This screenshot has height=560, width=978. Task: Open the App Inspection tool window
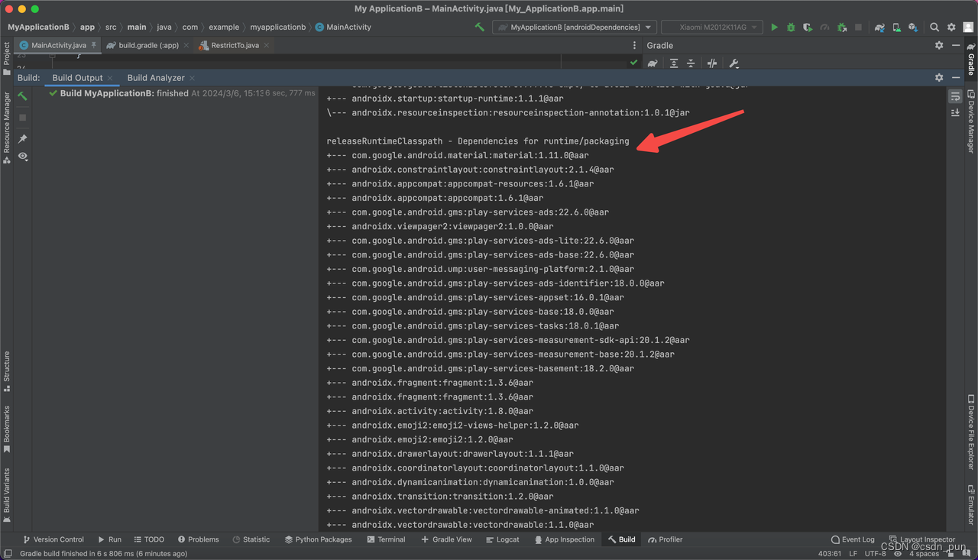(564, 539)
